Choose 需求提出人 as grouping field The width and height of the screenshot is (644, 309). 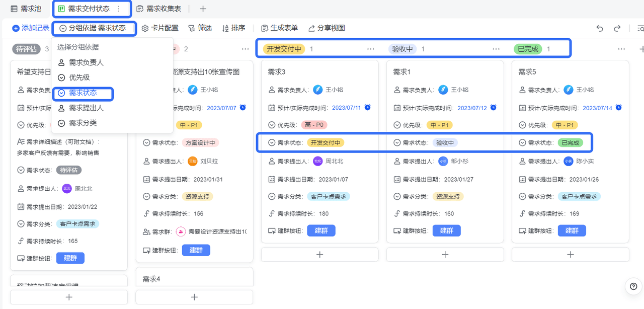tap(86, 108)
